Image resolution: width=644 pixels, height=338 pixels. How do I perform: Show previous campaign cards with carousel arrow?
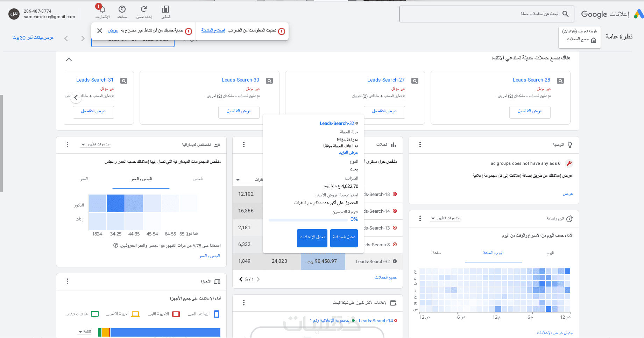tap(76, 98)
